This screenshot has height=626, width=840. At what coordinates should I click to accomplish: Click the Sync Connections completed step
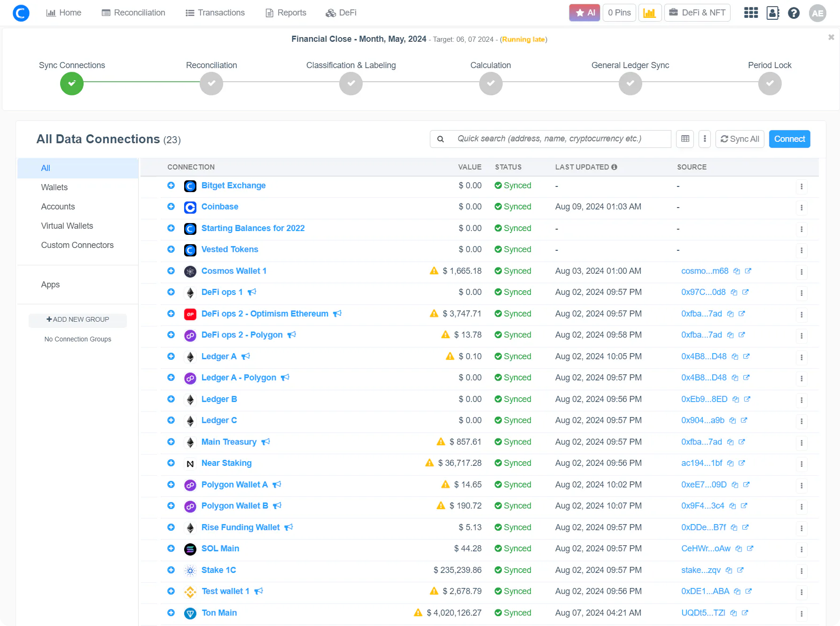tap(72, 84)
